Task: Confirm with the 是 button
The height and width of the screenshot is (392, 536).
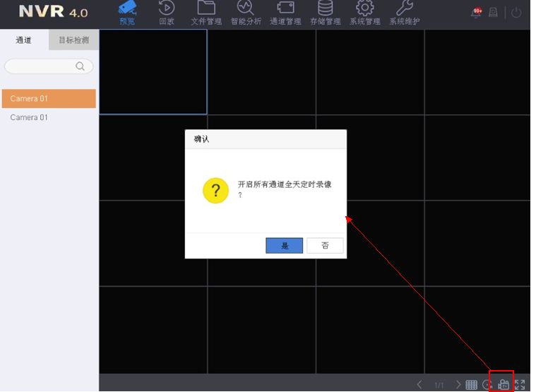Action: (285, 245)
